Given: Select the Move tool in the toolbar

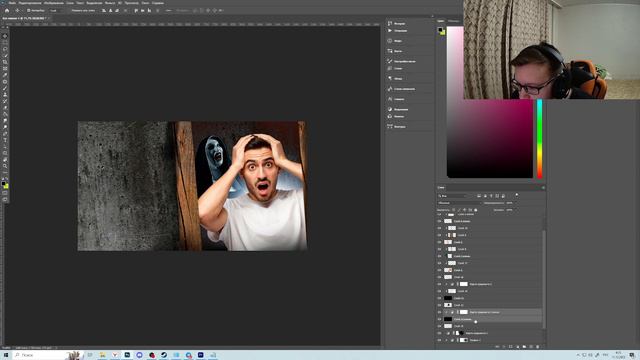Looking at the screenshot, I should click(5, 36).
